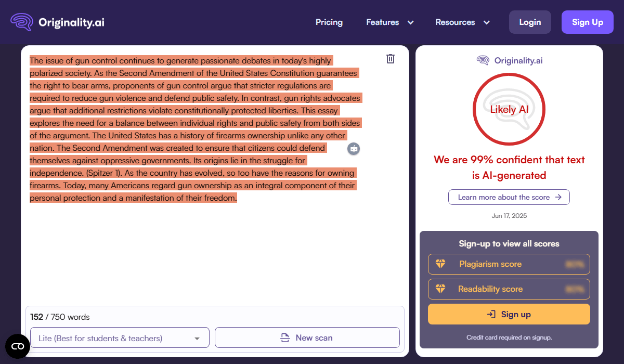The width and height of the screenshot is (624, 364).
Task: Click into the highlighted essay text area
Action: pos(195,129)
